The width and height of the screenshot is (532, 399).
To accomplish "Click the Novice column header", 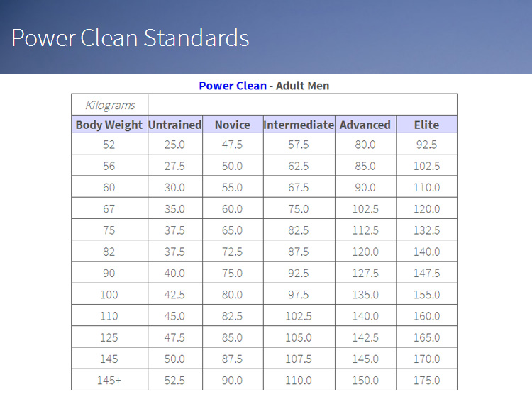I will pos(233,125).
